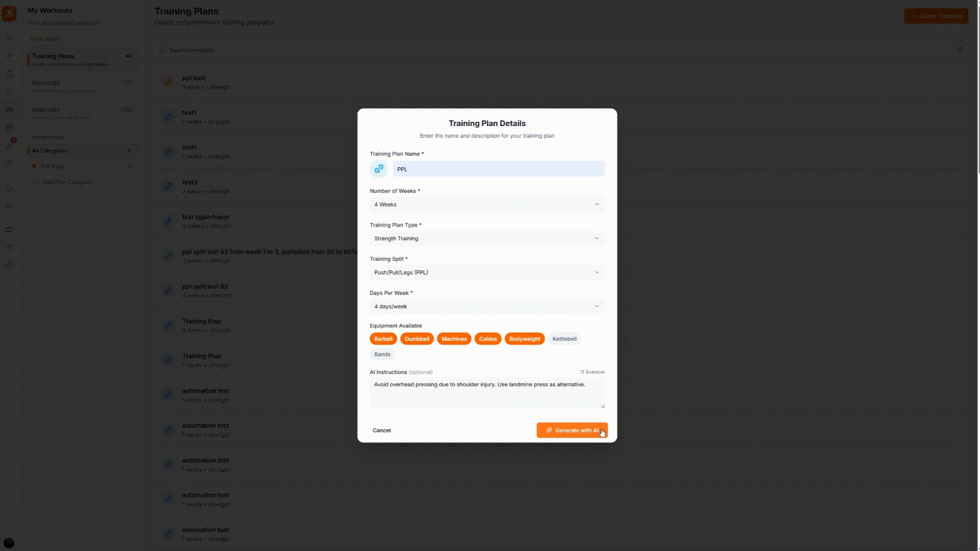This screenshot has height=551, width=980.
Task: Open the Days Per Week dropdown
Action: coord(486,306)
